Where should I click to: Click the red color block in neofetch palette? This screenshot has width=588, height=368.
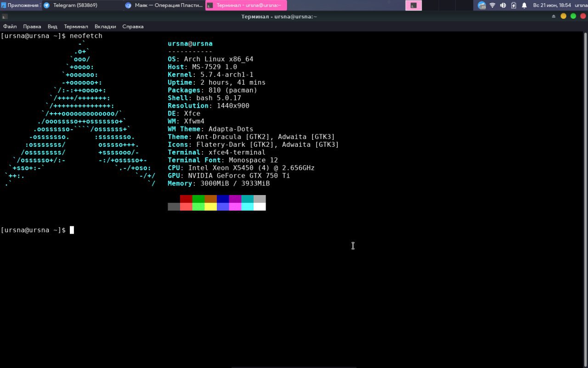186,199
